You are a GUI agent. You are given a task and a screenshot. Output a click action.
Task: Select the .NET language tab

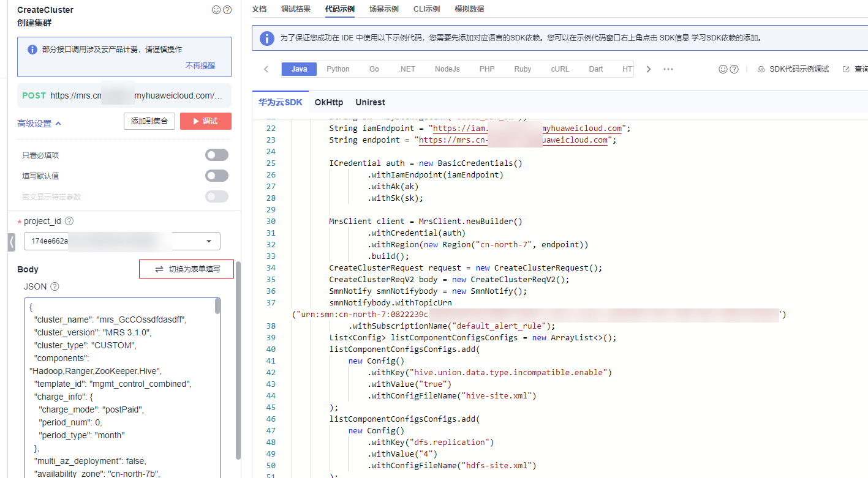point(407,69)
